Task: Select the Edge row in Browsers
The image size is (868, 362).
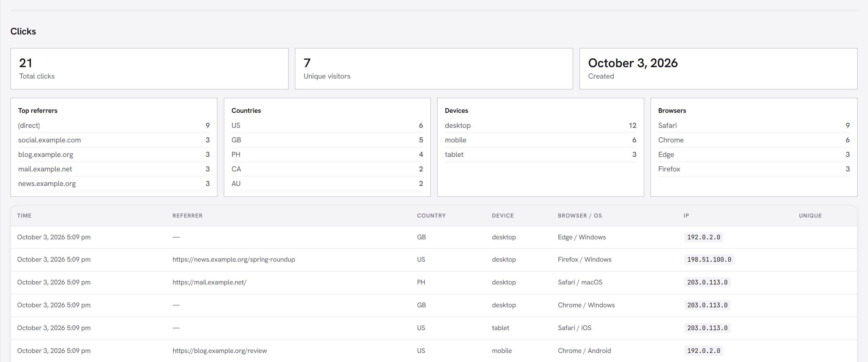Action: 754,154
